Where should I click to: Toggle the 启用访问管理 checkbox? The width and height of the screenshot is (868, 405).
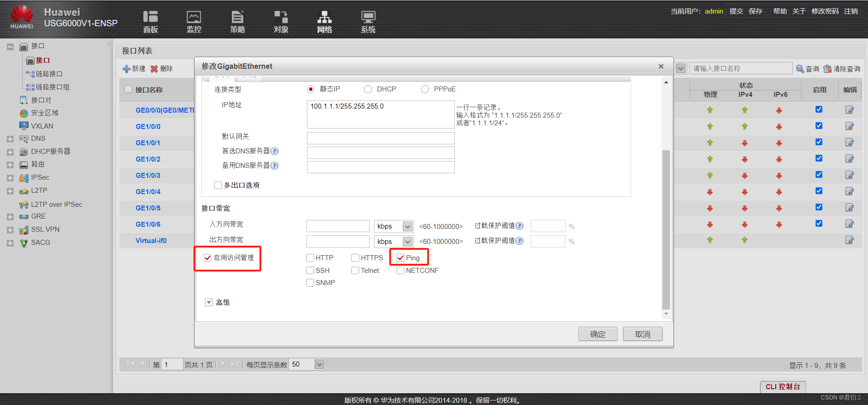[x=208, y=258]
